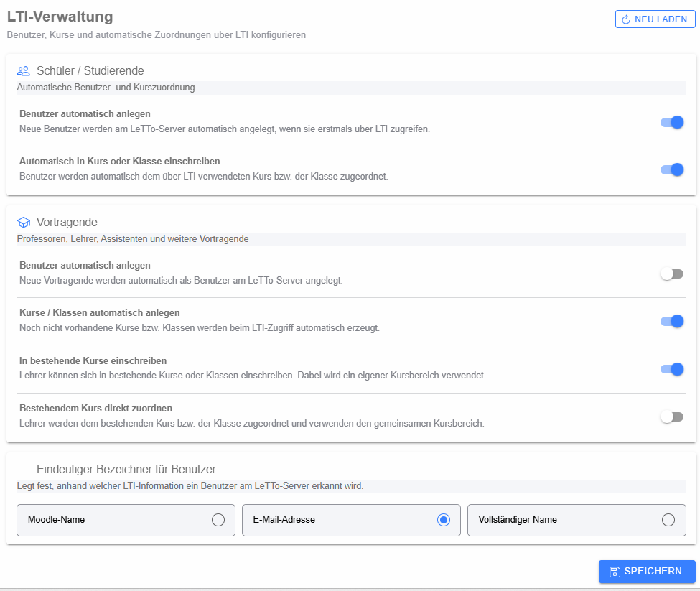Click the group icon beside Schüler / Studierende
700x591 pixels.
(23, 70)
